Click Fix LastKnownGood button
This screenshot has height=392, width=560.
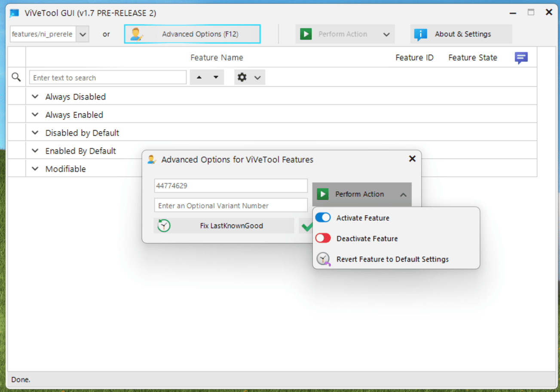click(x=224, y=226)
